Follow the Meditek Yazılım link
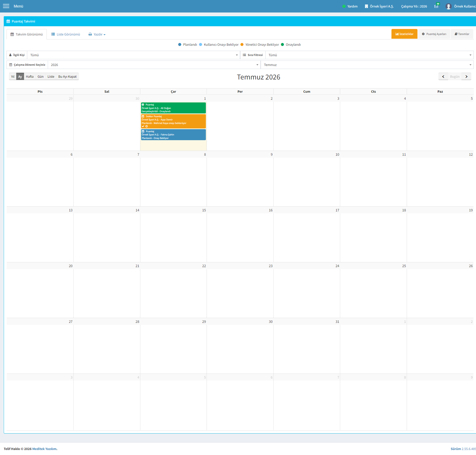This screenshot has height=455, width=476. (x=44, y=449)
